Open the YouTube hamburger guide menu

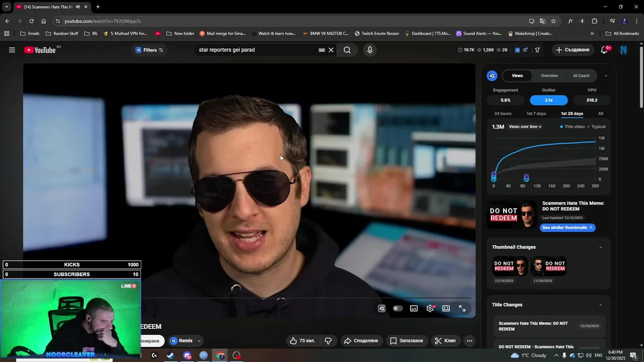pos(12,50)
